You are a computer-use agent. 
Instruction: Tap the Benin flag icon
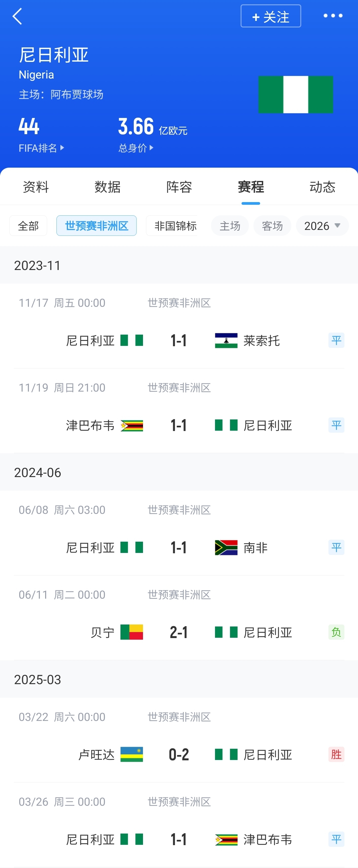click(132, 632)
